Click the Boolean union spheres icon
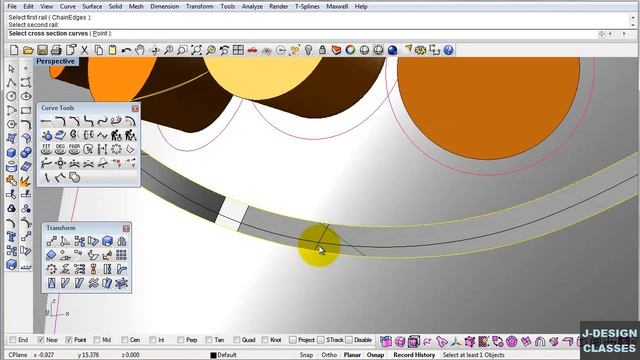 pos(26,152)
